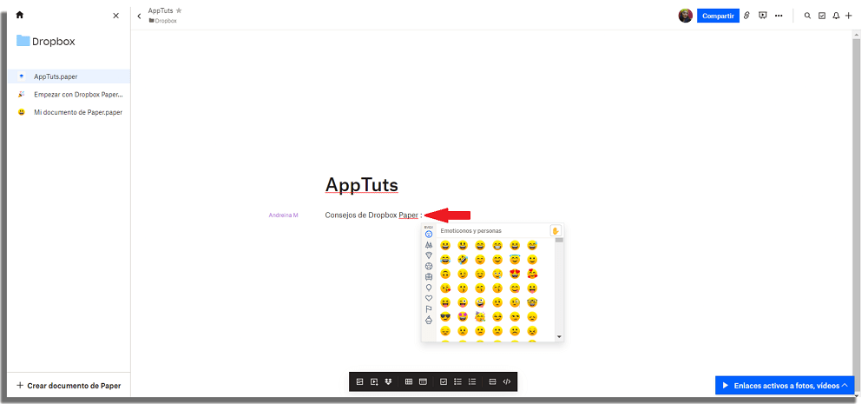This screenshot has height=404, width=868.
Task: Open the three-dot more options menu
Action: 779,16
